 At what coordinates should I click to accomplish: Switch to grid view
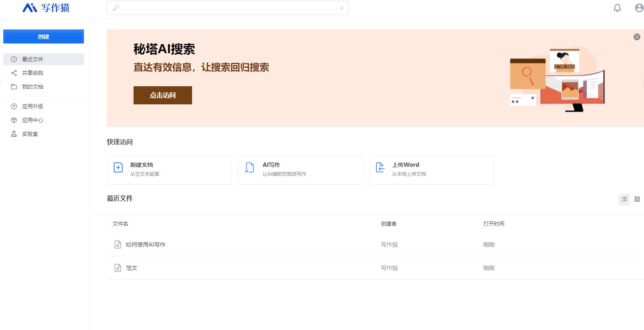point(637,199)
